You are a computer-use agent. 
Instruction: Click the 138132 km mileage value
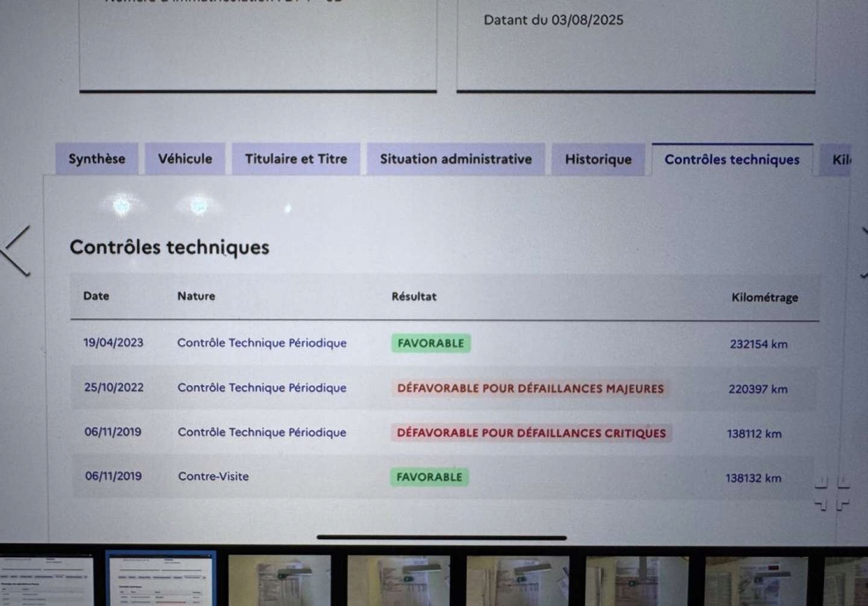tap(753, 478)
